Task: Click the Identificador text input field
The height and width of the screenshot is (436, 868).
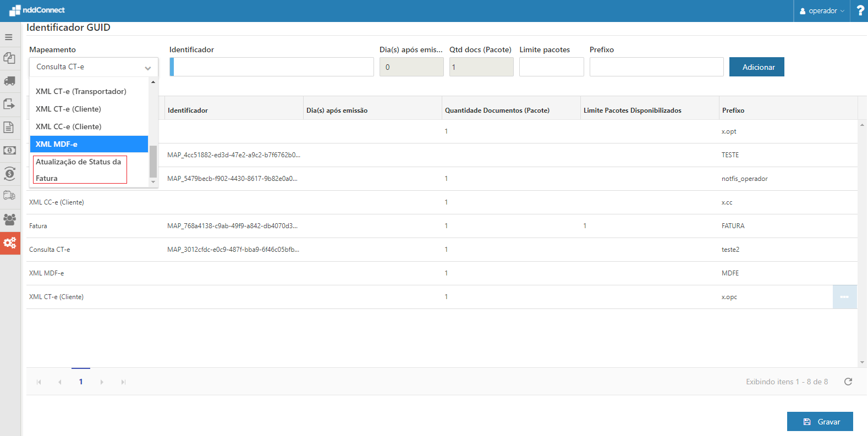Action: point(273,67)
